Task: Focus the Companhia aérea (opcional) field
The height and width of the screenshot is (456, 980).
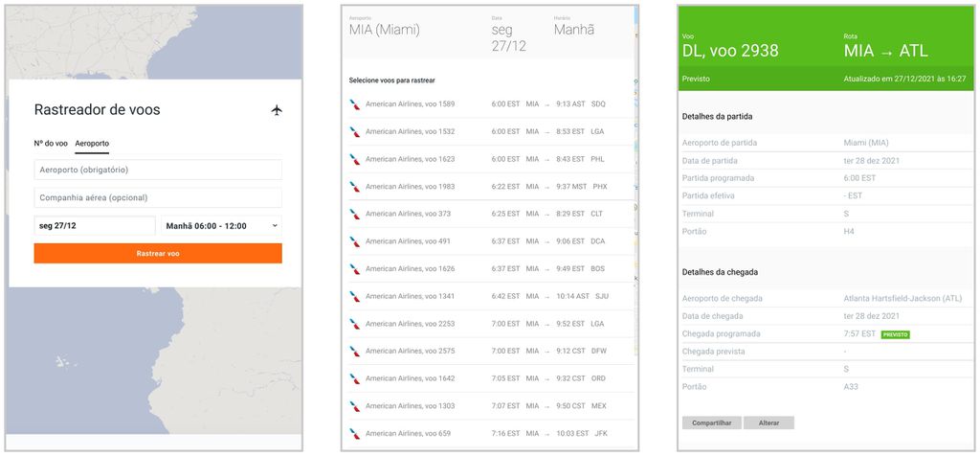Action: [x=158, y=197]
